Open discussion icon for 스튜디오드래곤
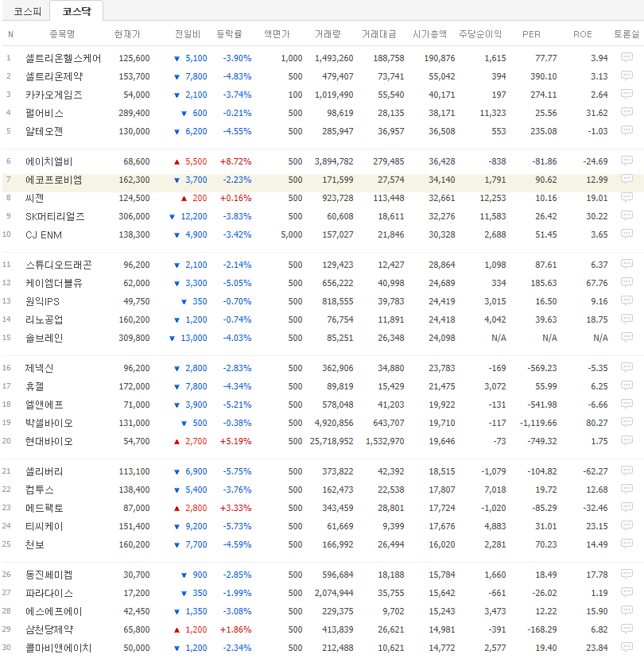This screenshot has height=662, width=644. click(x=627, y=265)
